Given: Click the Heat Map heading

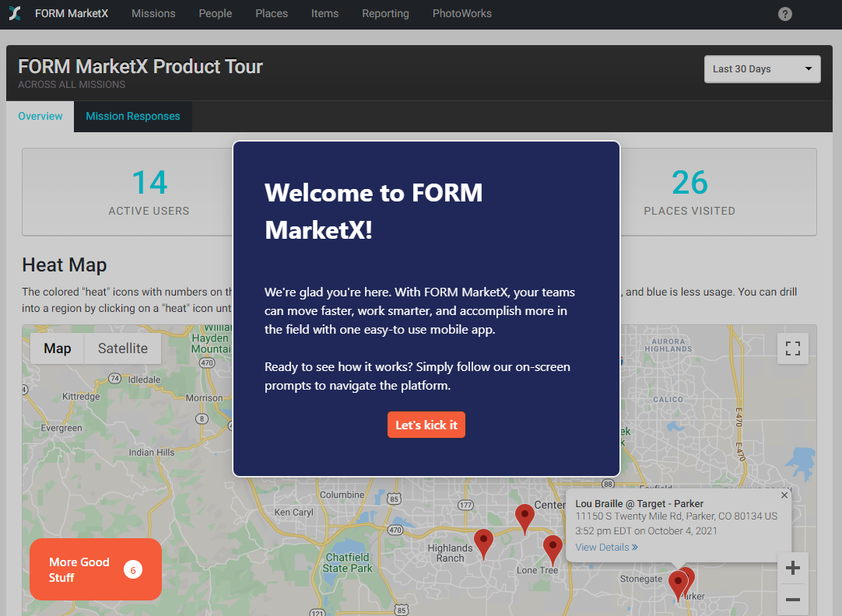Looking at the screenshot, I should point(65,265).
